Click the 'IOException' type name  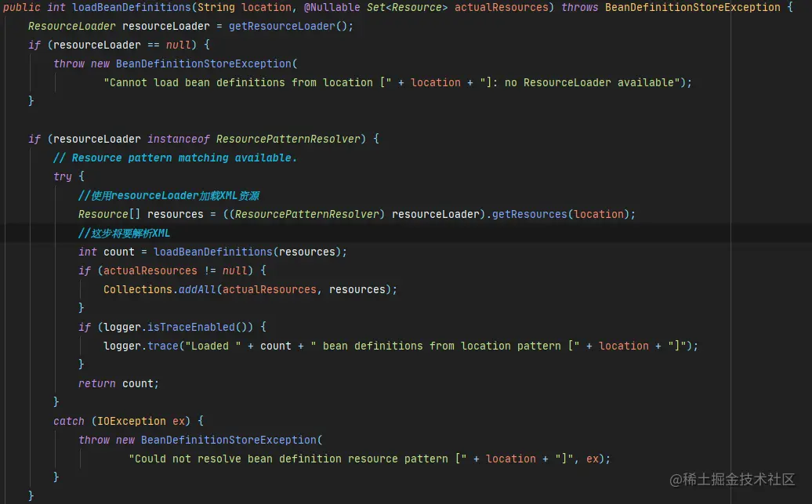(132, 421)
